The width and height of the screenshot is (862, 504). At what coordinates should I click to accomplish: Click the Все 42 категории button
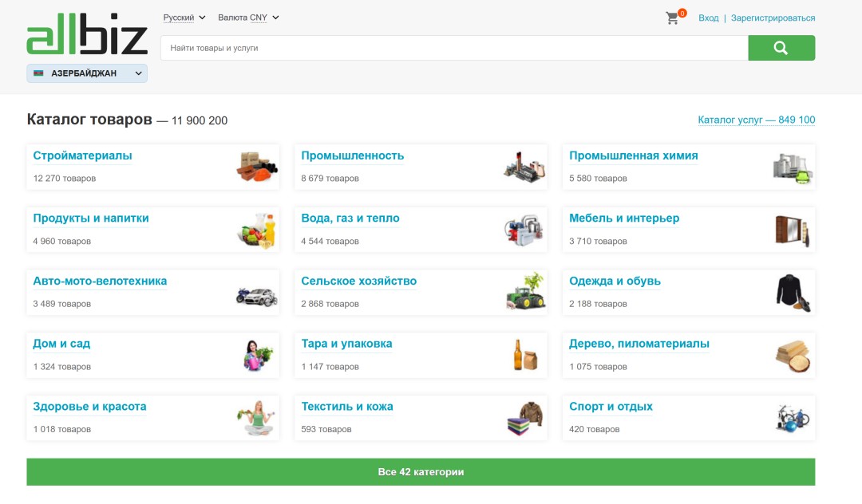click(421, 472)
